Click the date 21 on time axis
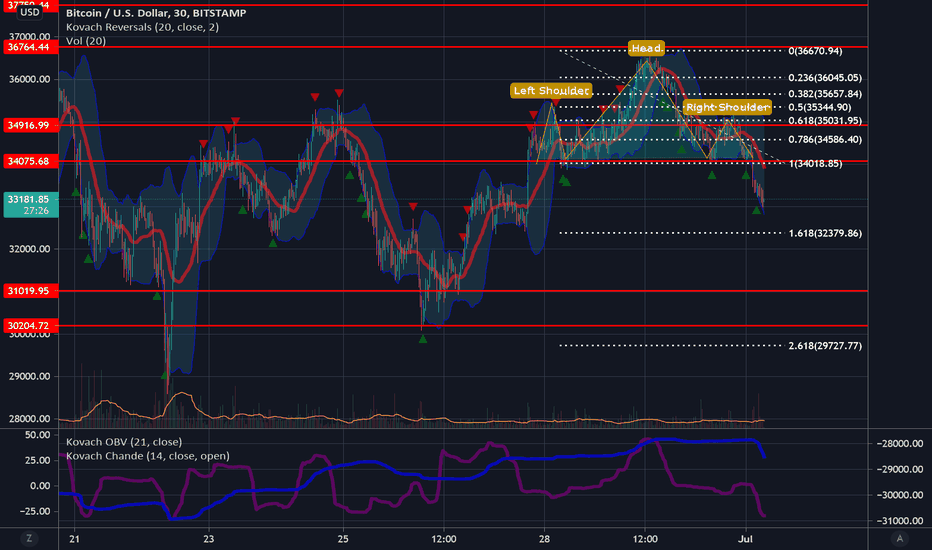This screenshot has height=550, width=932. click(74, 539)
